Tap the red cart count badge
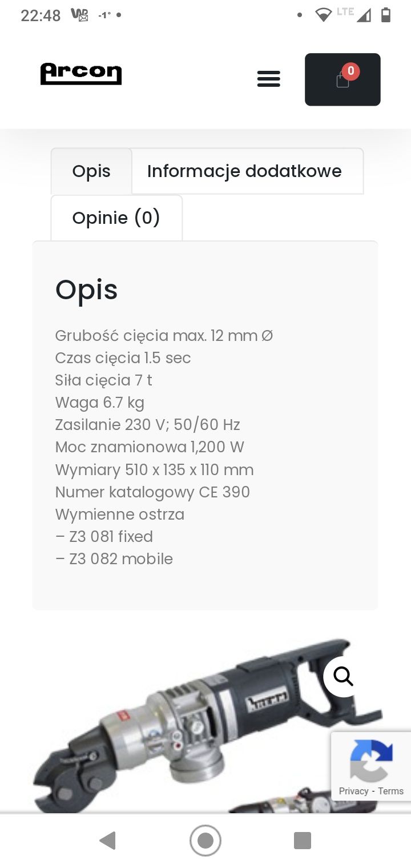Image resolution: width=411 pixels, height=868 pixels. (x=350, y=71)
